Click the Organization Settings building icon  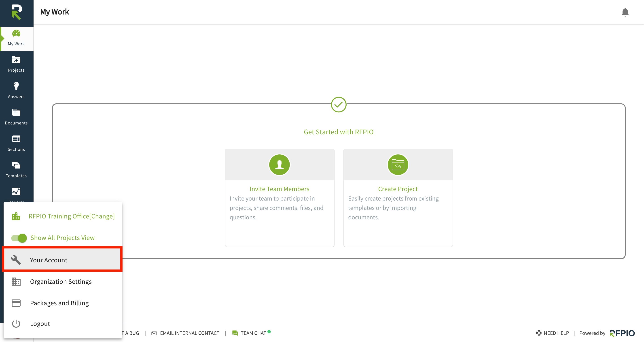pyautogui.click(x=16, y=281)
